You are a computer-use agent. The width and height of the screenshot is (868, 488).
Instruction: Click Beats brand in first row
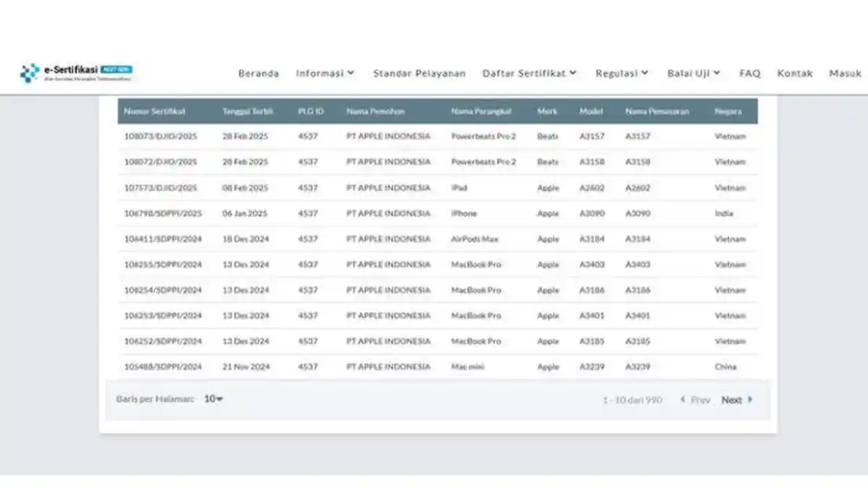(548, 137)
